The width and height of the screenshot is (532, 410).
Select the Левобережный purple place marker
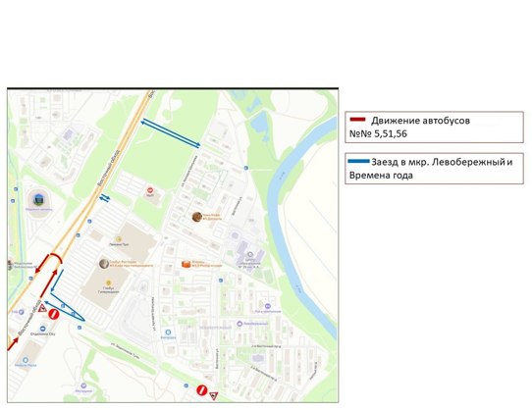[239, 324]
